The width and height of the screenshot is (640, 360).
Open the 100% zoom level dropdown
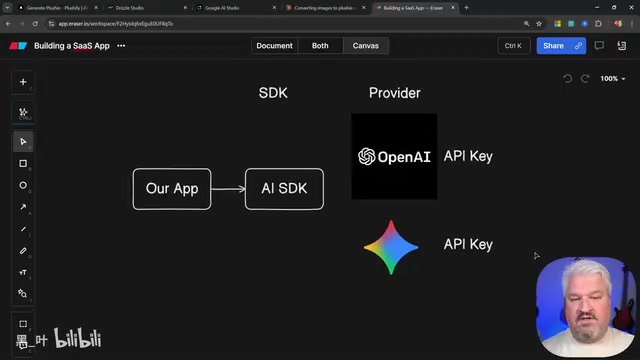coord(613,78)
